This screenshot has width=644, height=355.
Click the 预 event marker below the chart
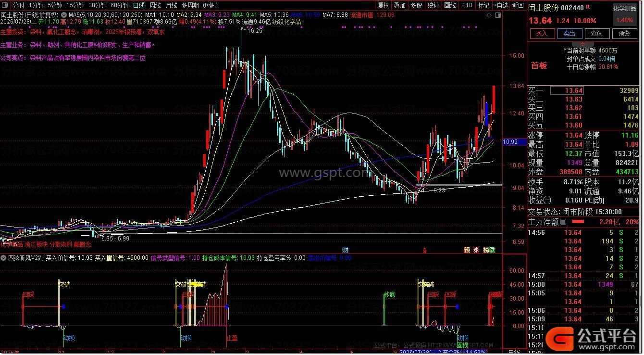(x=467, y=250)
